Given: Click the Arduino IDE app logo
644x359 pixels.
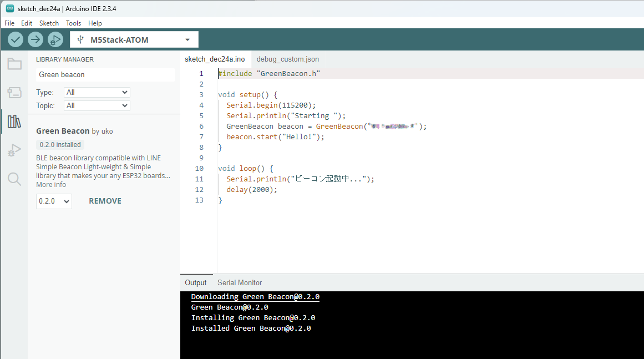Looking at the screenshot, I should coord(10,8).
